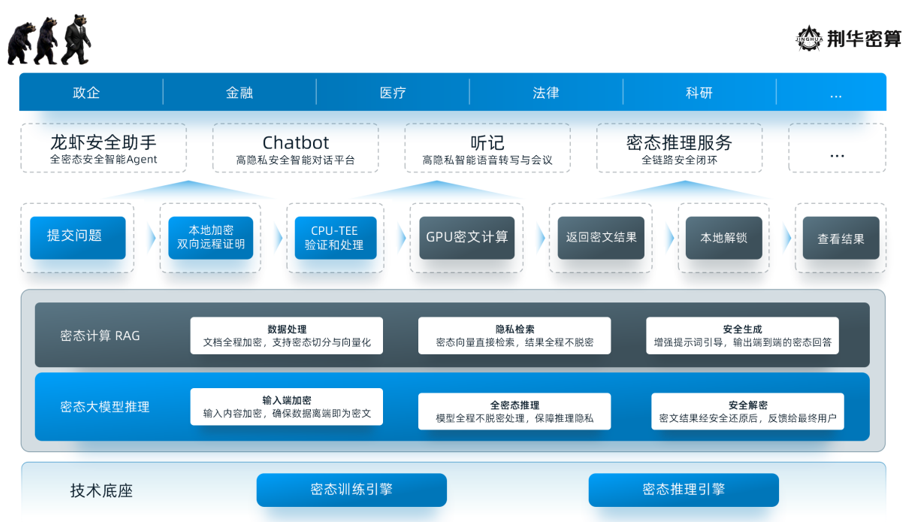Open the Chatbot secure dialogue platform card

(295, 149)
